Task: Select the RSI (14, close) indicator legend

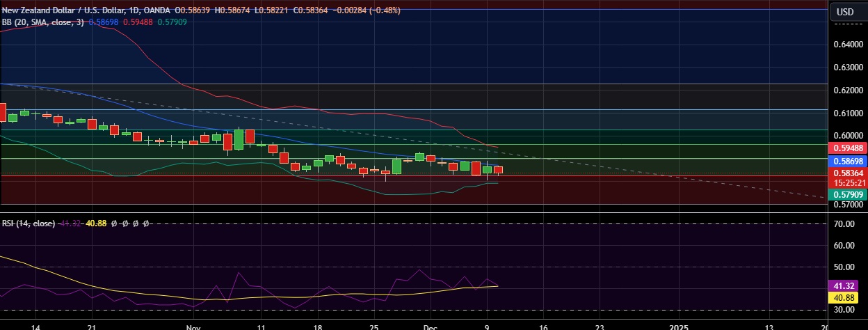Action: tap(29, 223)
